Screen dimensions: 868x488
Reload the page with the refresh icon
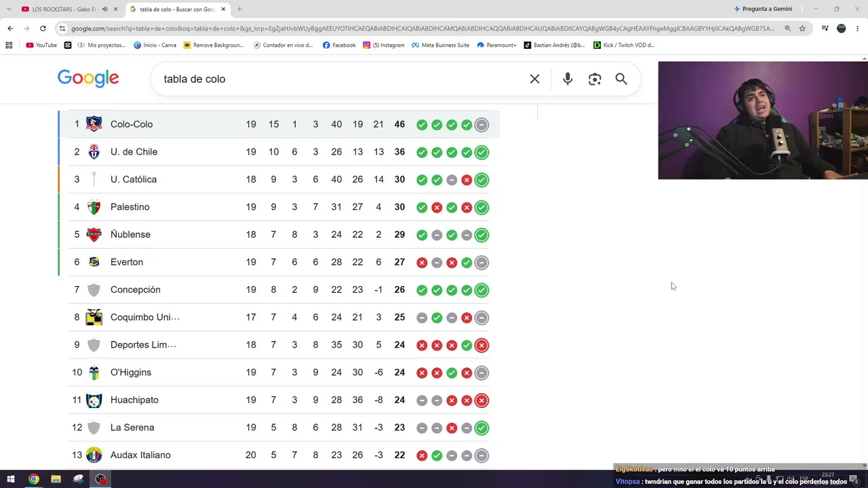click(43, 28)
